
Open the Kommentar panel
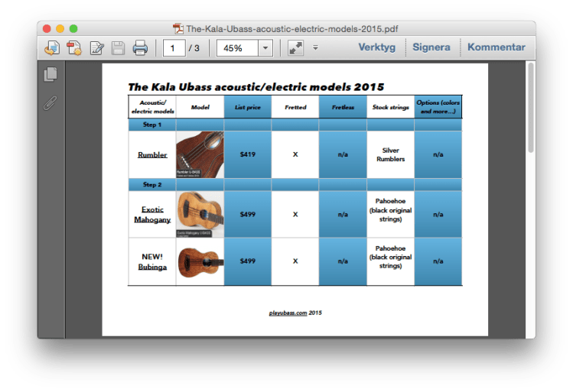[x=496, y=47]
